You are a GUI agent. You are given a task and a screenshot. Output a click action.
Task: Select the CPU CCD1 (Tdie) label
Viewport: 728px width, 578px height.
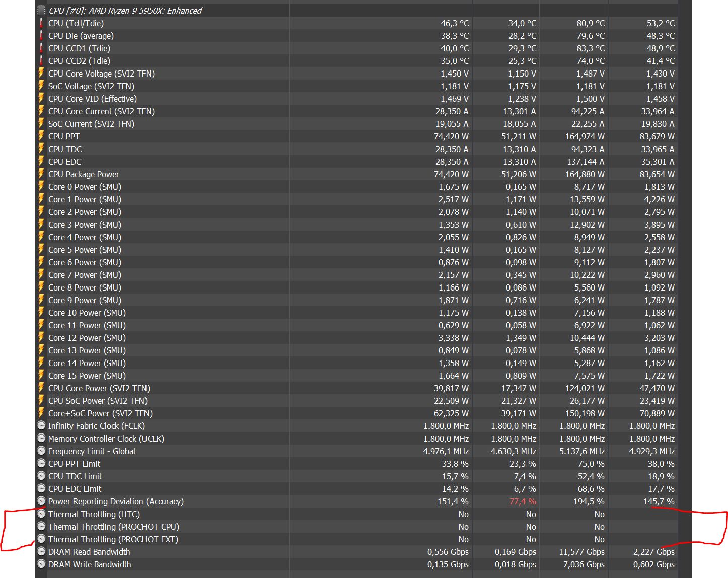coord(79,48)
